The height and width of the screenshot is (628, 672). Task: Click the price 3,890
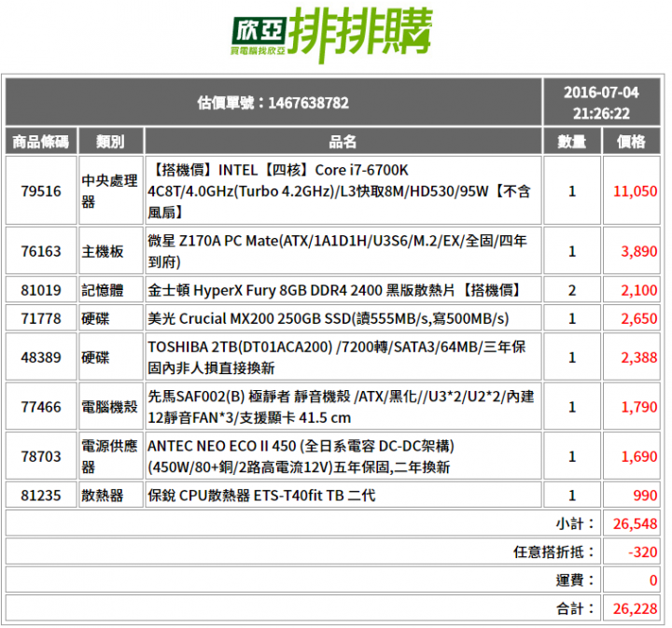[639, 251]
